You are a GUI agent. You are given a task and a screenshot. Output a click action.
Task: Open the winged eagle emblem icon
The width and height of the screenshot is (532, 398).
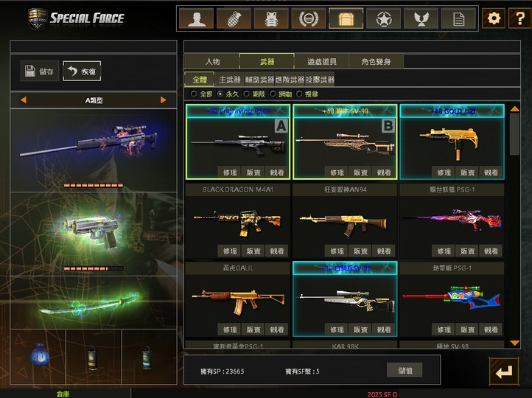421,18
